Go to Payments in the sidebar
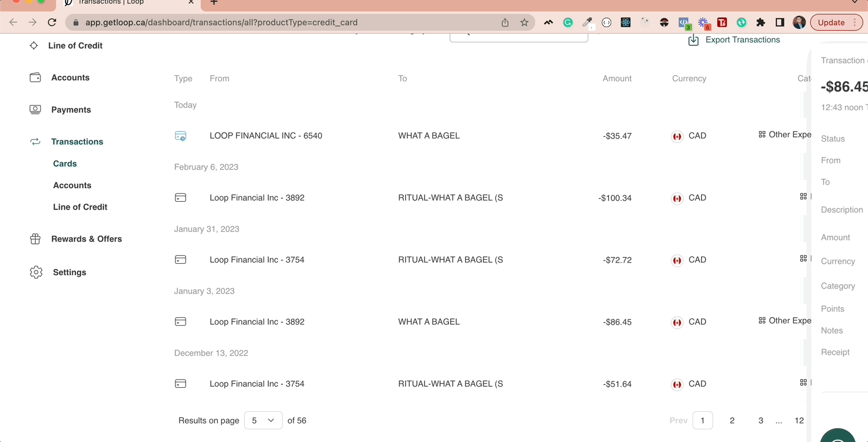The height and width of the screenshot is (442, 868). click(x=71, y=110)
